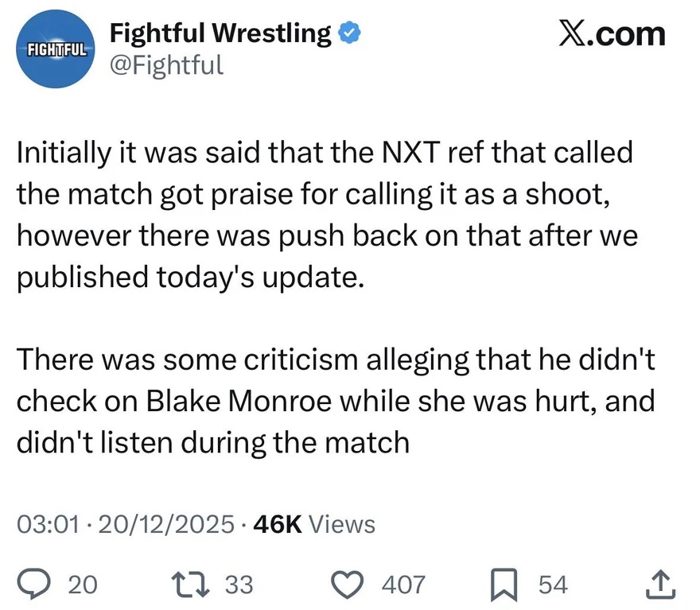The image size is (700, 610).
Task: Click the first paragraph about NXT ref
Action: [x=327, y=215]
